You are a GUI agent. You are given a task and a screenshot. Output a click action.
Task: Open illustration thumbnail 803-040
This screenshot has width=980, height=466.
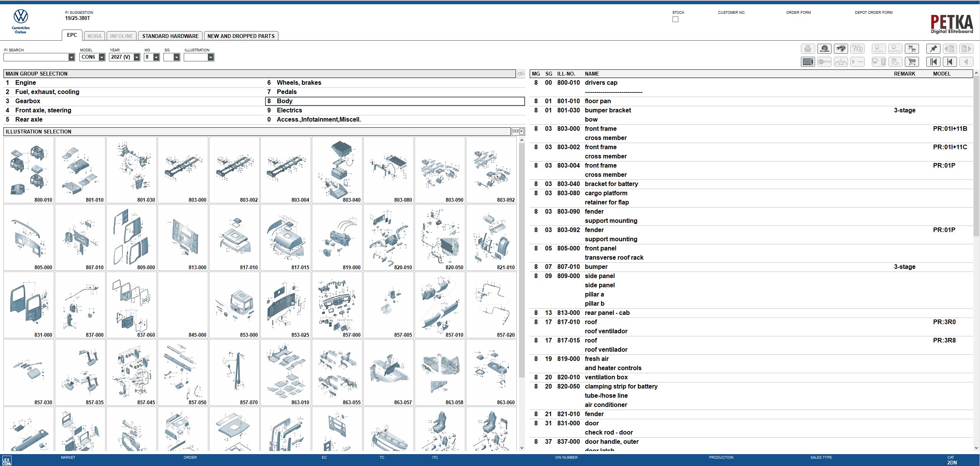tap(337, 170)
